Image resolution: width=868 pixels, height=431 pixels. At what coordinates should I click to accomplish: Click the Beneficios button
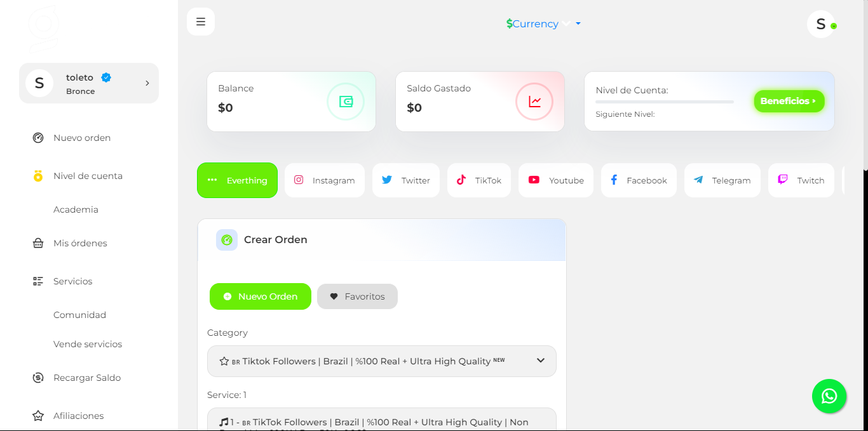pyautogui.click(x=789, y=101)
